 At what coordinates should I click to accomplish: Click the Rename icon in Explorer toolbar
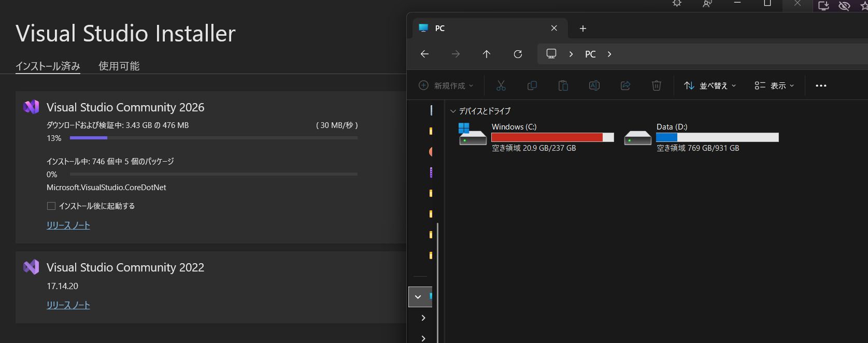pyautogui.click(x=594, y=85)
